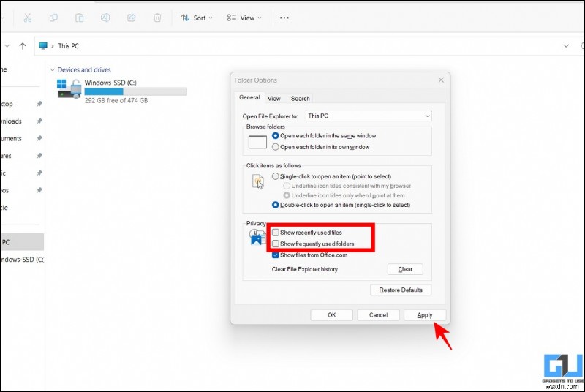Switch to the General tab
This screenshot has height=392, width=585.
pos(249,97)
